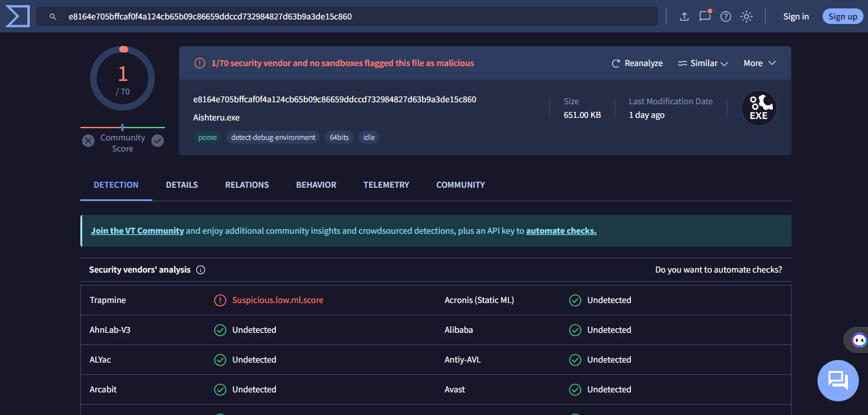Expand the More dropdown menu

[759, 63]
